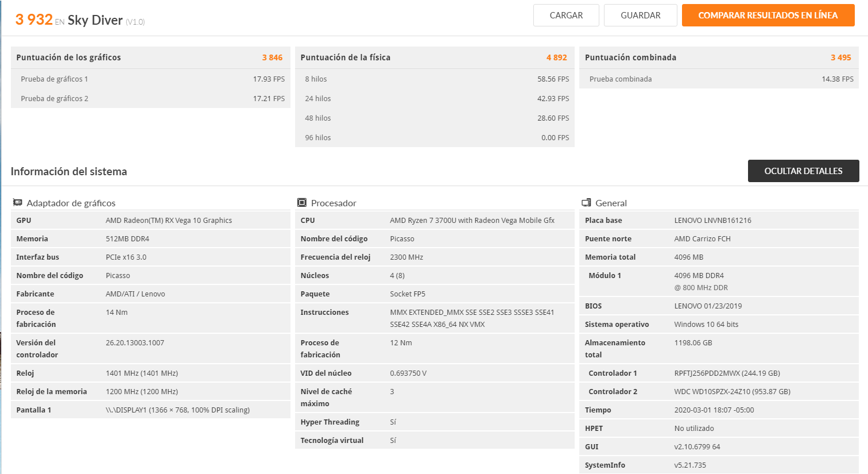Click the Adaptador de gráficos icon
The image size is (868, 474).
click(x=18, y=203)
